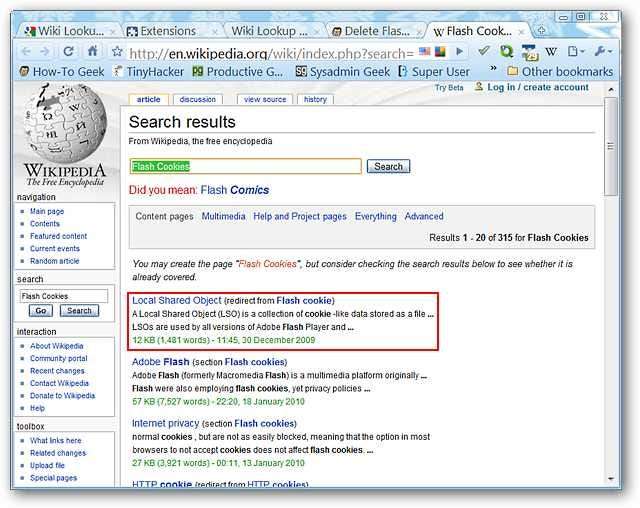Click the address bar URL field

(x=271, y=53)
